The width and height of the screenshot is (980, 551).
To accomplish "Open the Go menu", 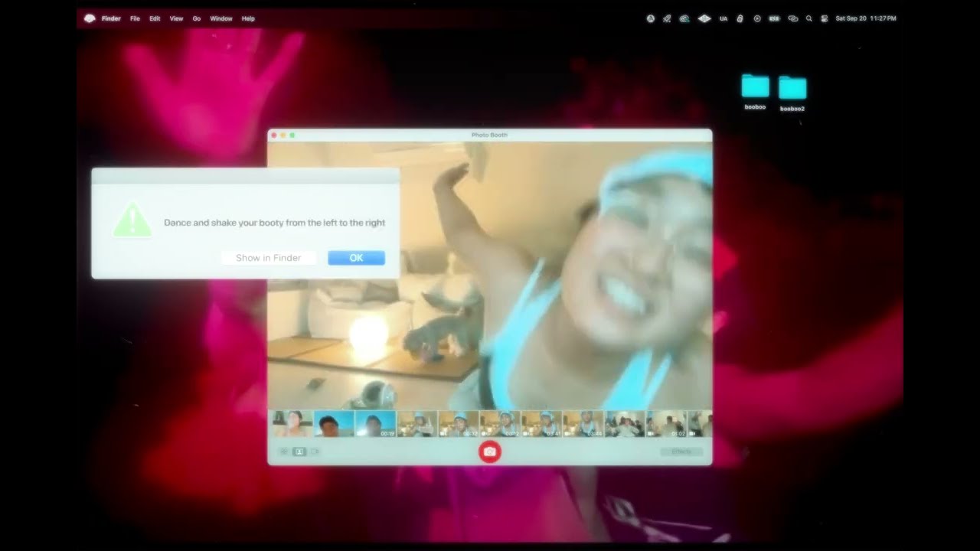I will [197, 18].
